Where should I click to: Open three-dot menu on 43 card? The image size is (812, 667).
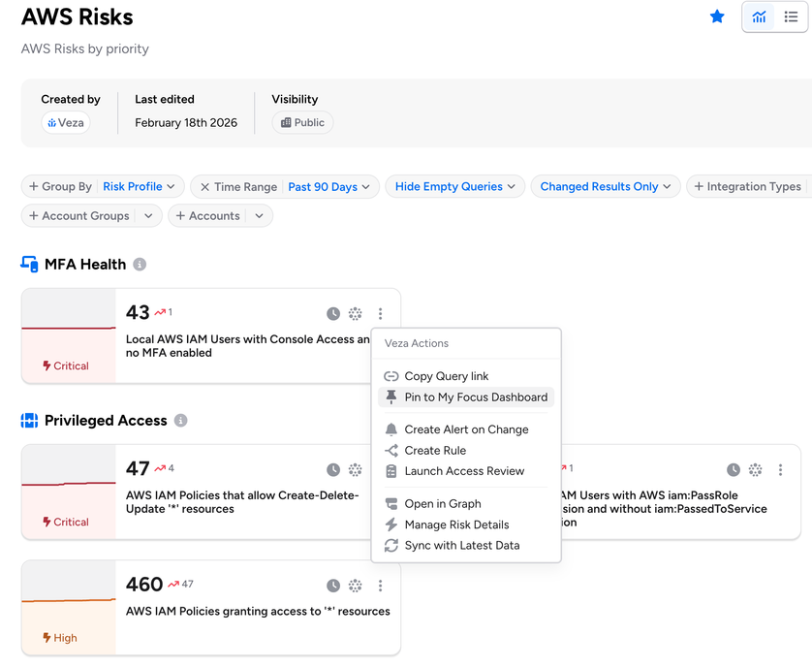(380, 313)
